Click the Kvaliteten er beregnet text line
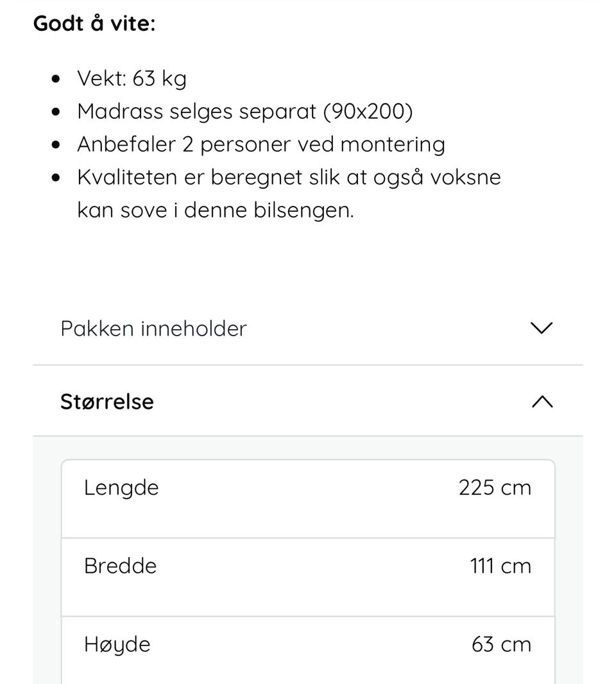Viewport: 616px width, 684px height. 289,177
